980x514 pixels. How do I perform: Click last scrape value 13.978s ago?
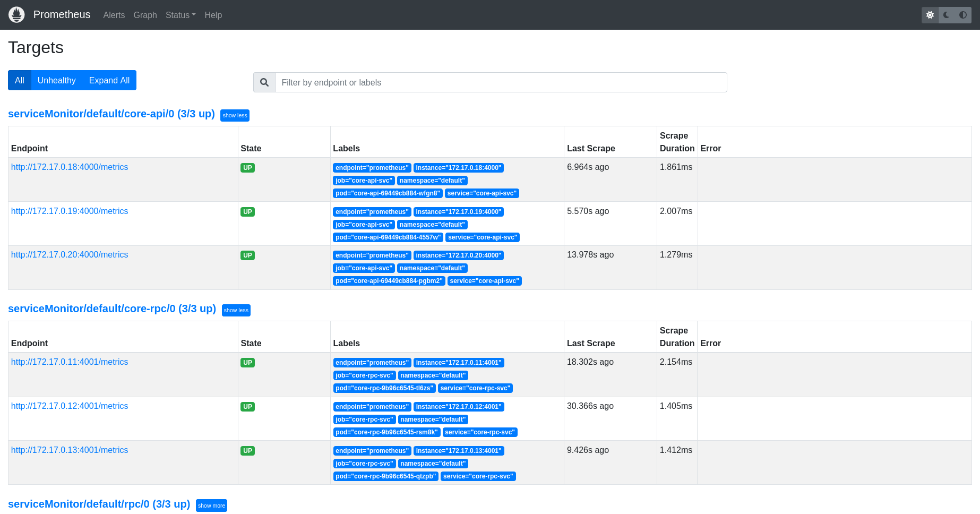[590, 254]
